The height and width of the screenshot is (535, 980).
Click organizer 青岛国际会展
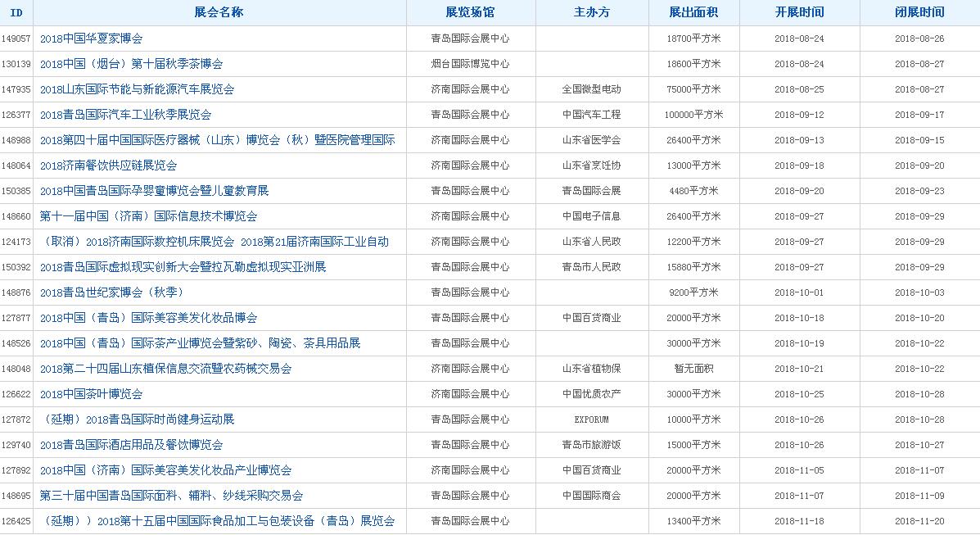coord(592,191)
